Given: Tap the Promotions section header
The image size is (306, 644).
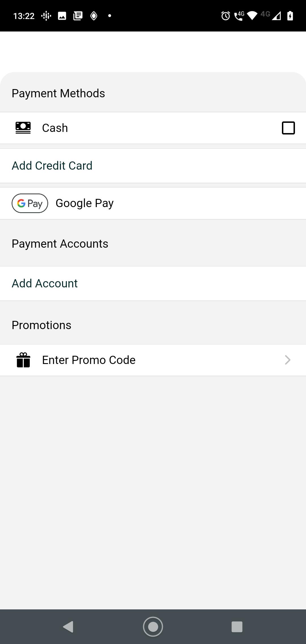Looking at the screenshot, I should click(x=42, y=325).
